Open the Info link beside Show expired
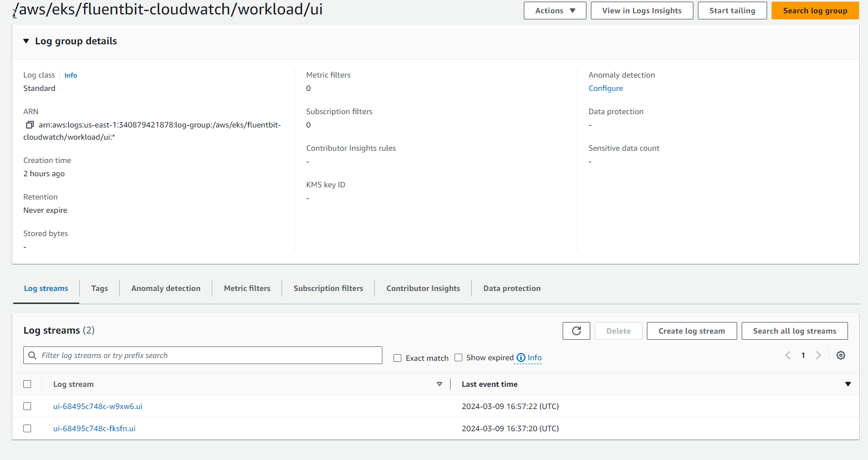 (534, 357)
